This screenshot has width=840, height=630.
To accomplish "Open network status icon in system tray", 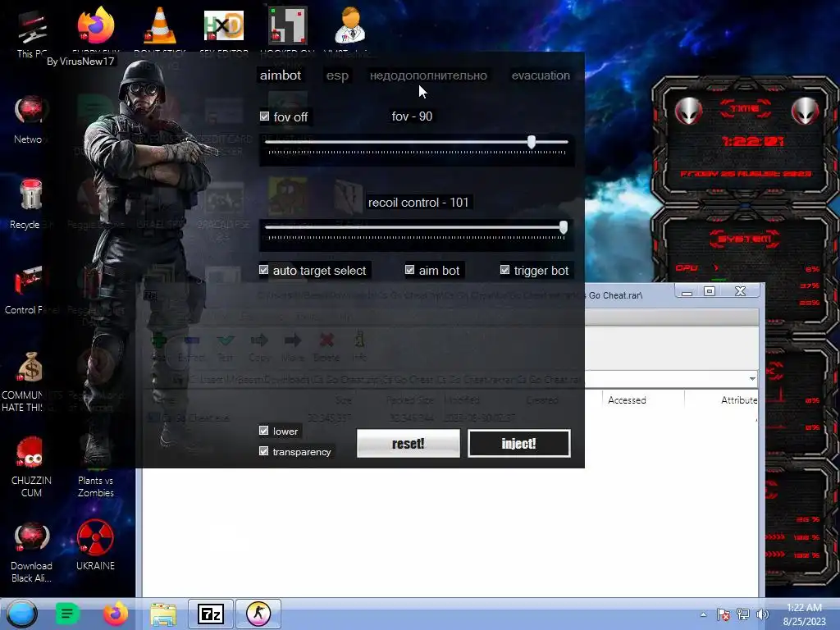I will click(x=743, y=614).
